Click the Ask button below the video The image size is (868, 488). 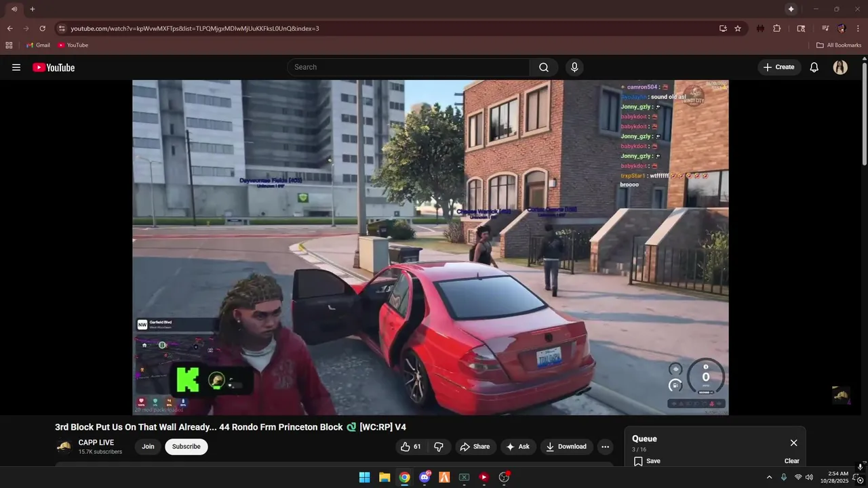click(x=517, y=447)
